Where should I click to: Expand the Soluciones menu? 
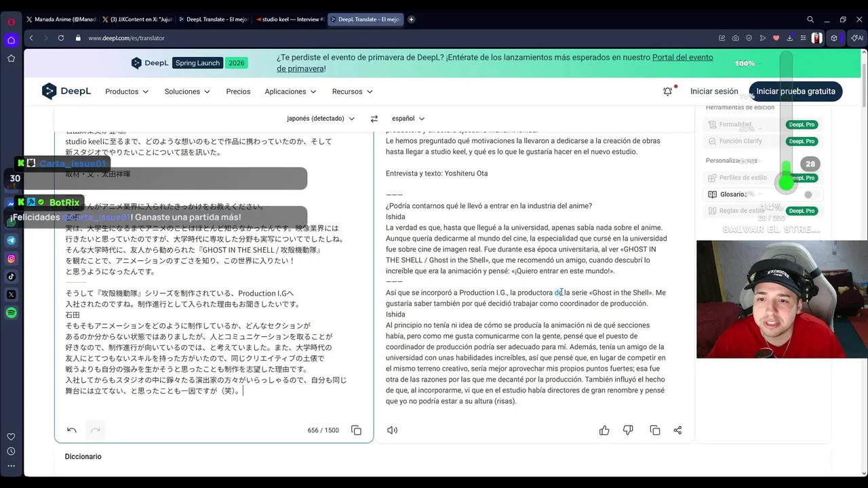[187, 91]
